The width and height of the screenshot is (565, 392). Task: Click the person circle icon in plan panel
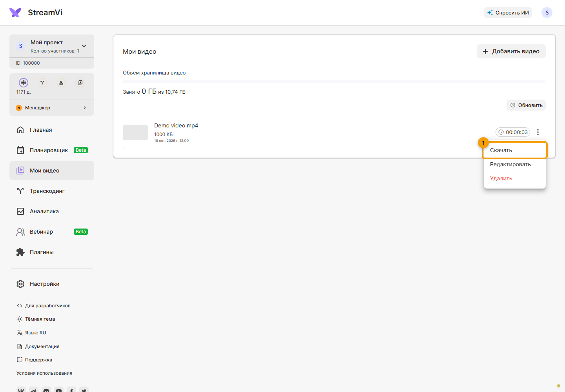(61, 83)
